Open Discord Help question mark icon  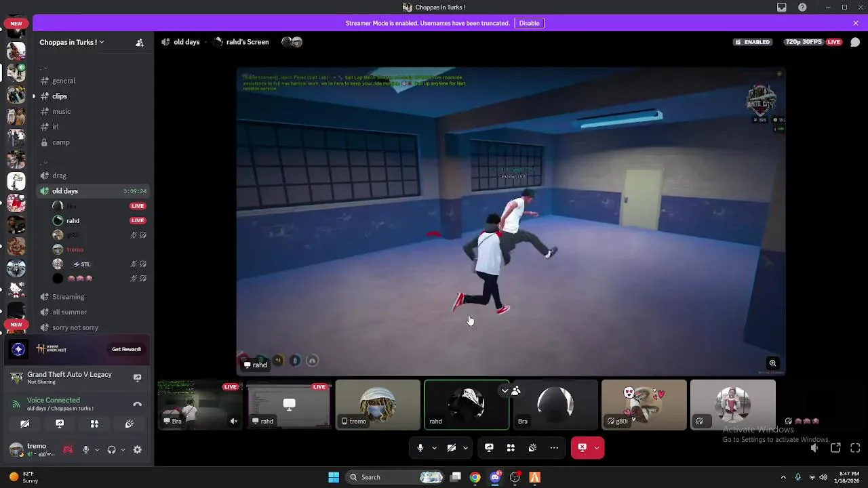(803, 7)
